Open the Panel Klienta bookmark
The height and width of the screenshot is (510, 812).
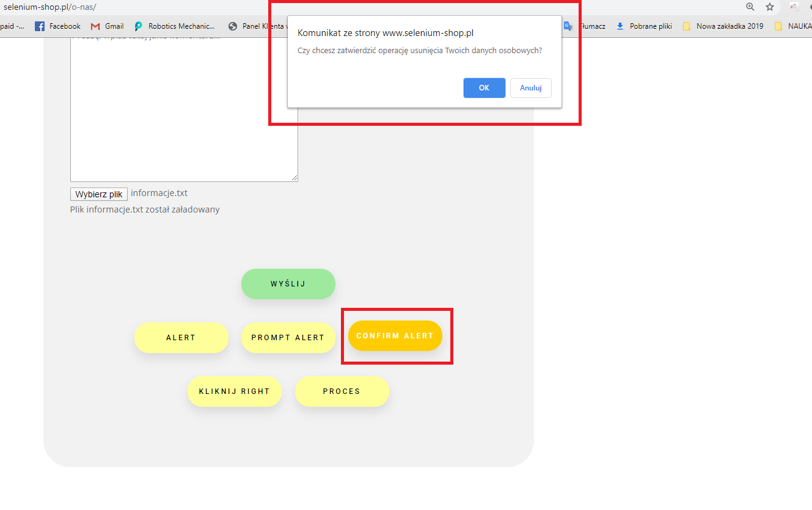point(255,26)
